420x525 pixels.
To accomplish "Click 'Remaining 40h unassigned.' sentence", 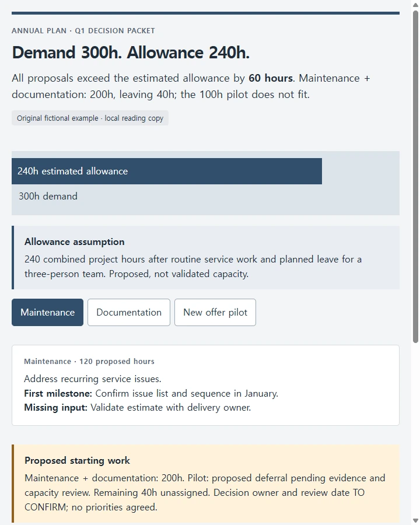I will click(x=152, y=492).
